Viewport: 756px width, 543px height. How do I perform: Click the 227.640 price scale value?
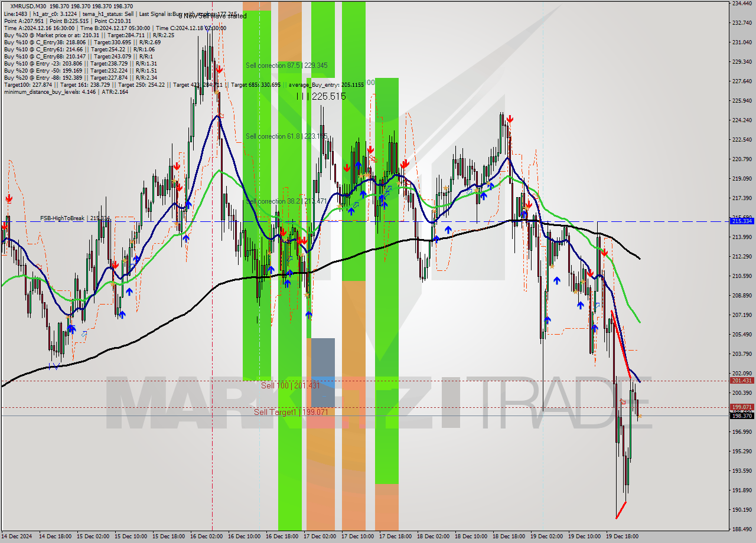pyautogui.click(x=742, y=81)
